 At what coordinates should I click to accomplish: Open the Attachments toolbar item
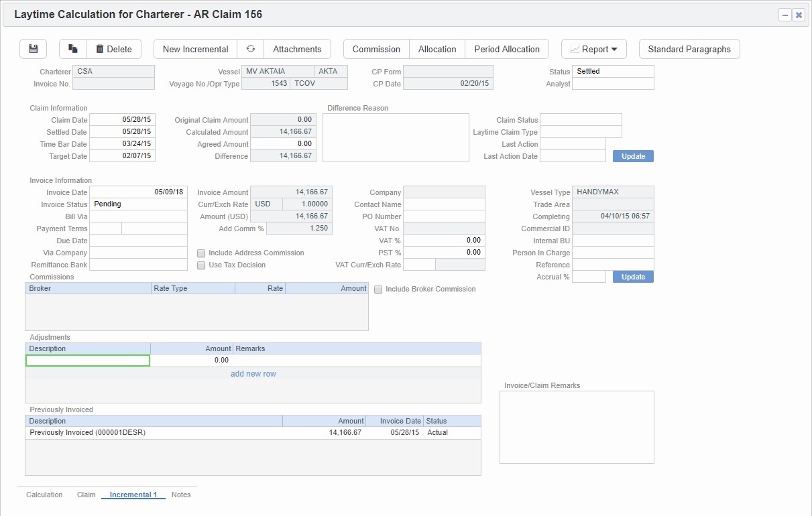[x=297, y=48]
